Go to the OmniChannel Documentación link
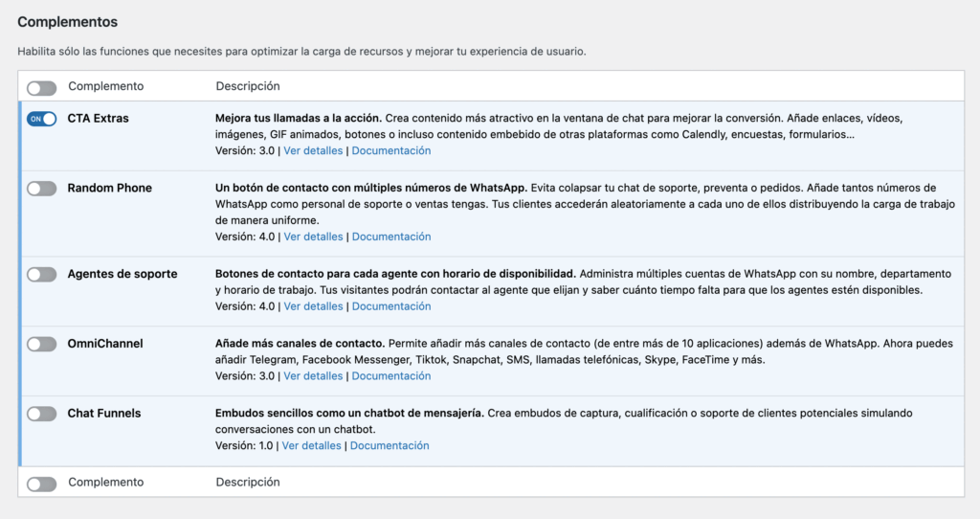This screenshot has width=980, height=519. click(391, 376)
